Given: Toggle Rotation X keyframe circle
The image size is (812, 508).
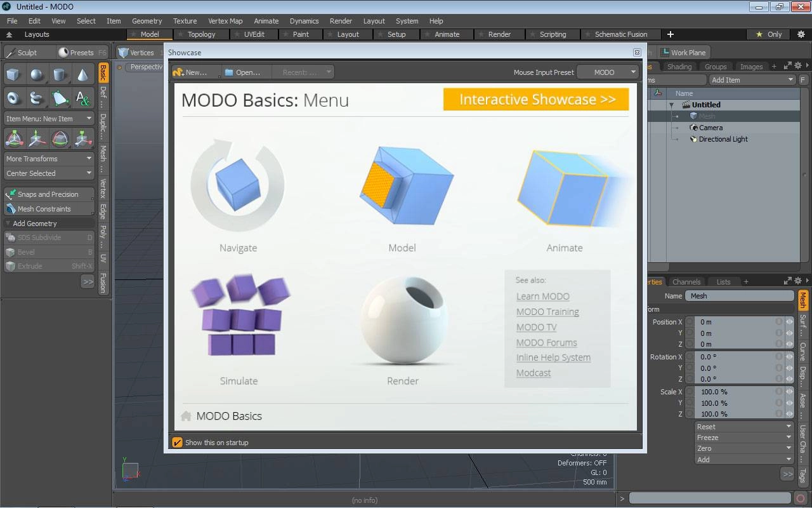Looking at the screenshot, I should [690, 357].
